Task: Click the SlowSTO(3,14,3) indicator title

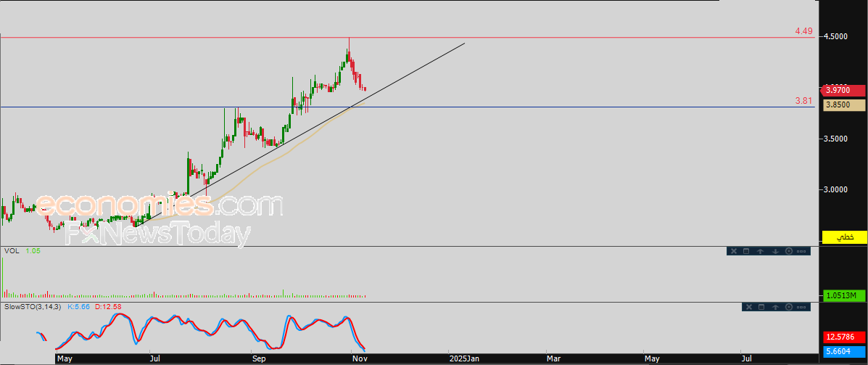Action: pos(33,306)
